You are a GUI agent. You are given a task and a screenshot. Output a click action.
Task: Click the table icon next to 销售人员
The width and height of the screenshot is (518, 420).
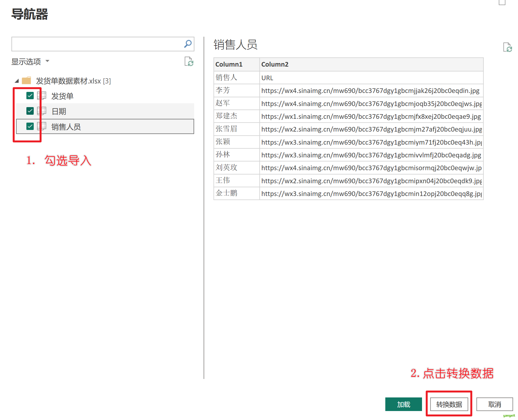[42, 126]
